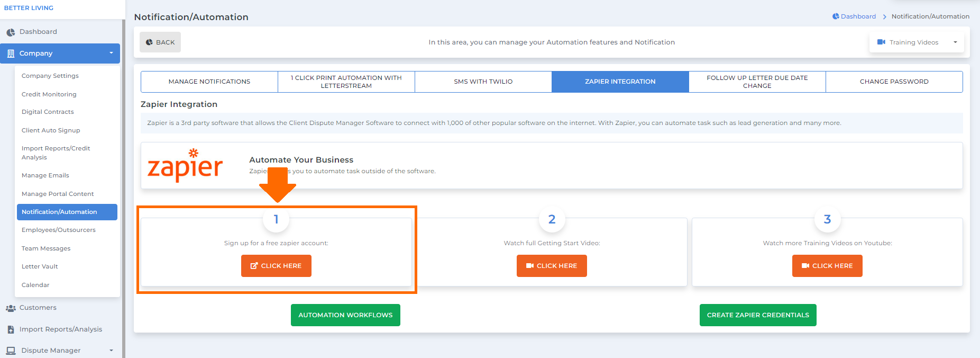Click the 'manage your Automation features' info text

pyautogui.click(x=552, y=42)
